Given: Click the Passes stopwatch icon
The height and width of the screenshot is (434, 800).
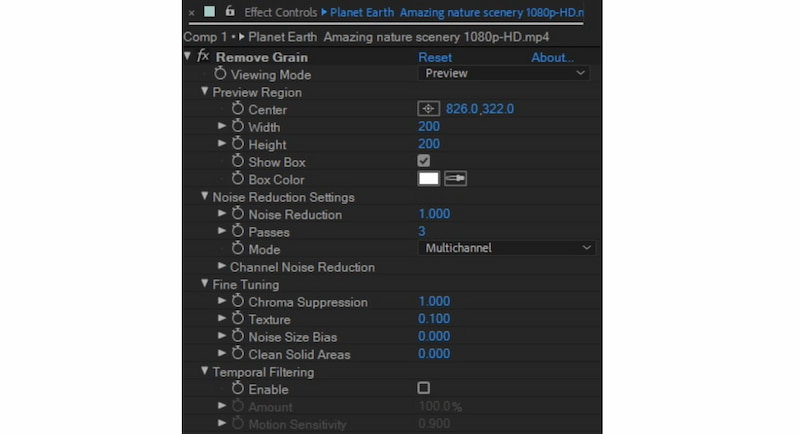Looking at the screenshot, I should click(237, 231).
